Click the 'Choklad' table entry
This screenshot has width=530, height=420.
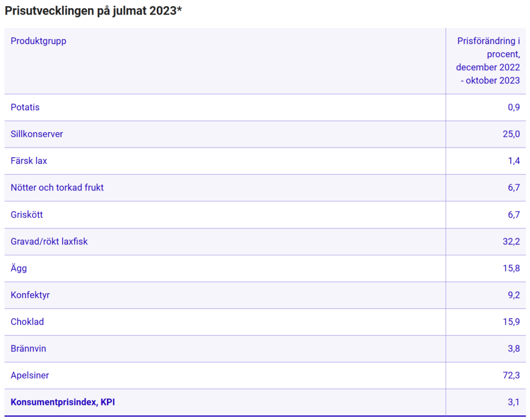[x=27, y=322]
